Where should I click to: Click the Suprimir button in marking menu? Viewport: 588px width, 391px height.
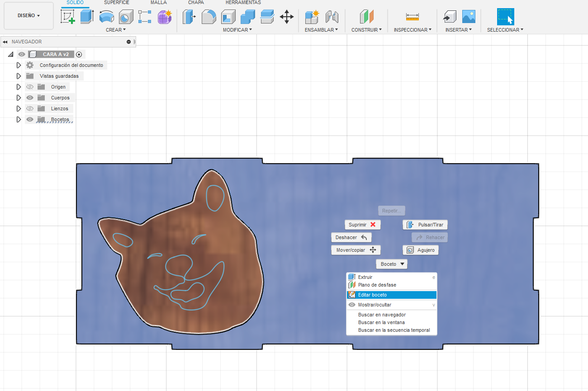pos(362,225)
